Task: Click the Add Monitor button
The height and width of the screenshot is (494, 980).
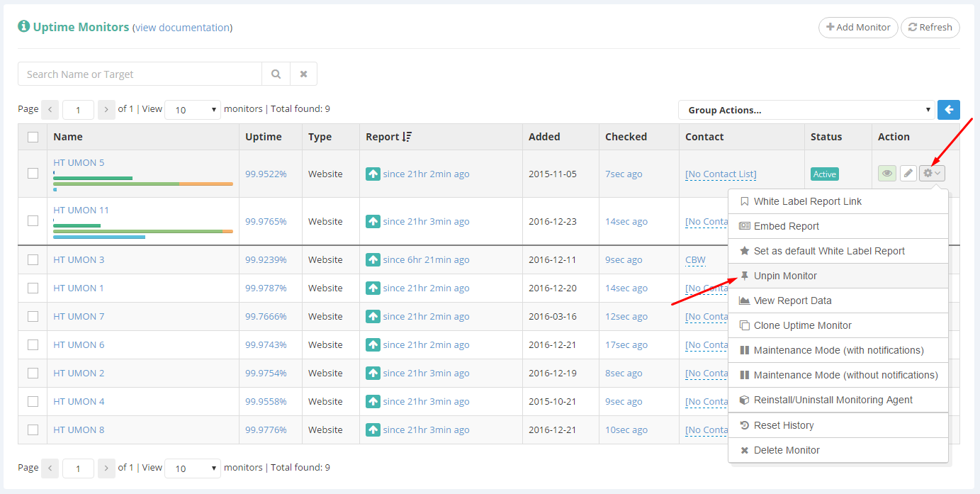Action: click(858, 27)
